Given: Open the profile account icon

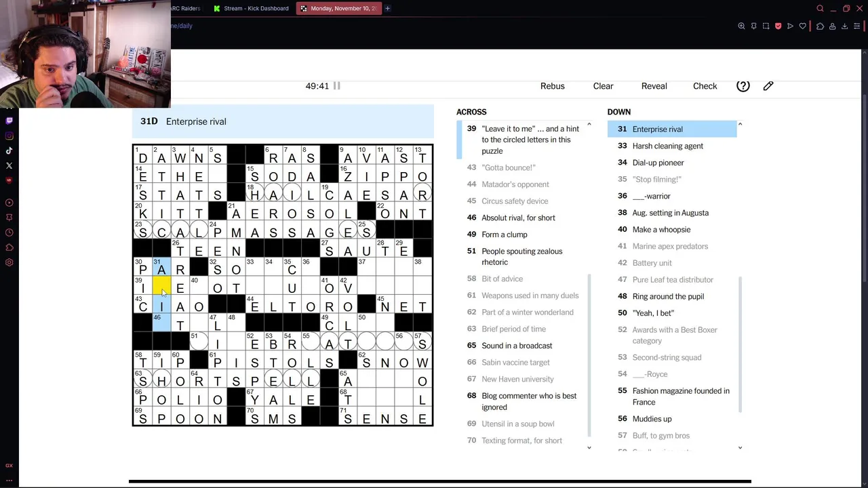Looking at the screenshot, I should tap(832, 26).
